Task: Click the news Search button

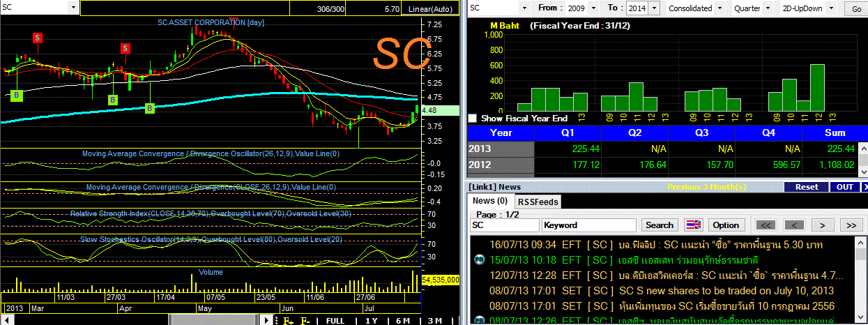Action: tap(659, 225)
